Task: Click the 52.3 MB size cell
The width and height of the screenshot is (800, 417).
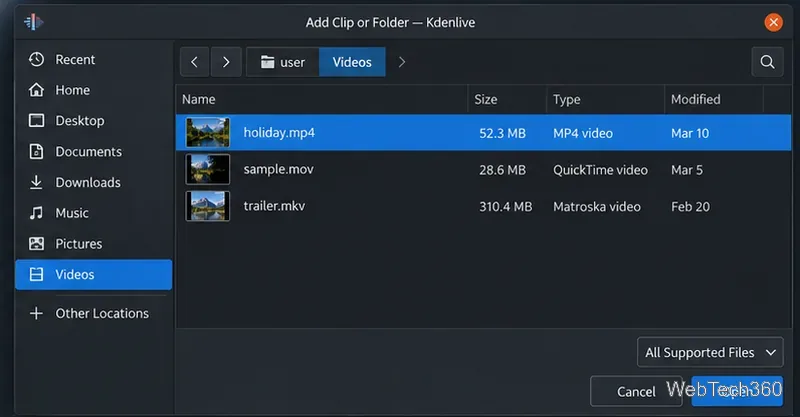Action: point(503,133)
